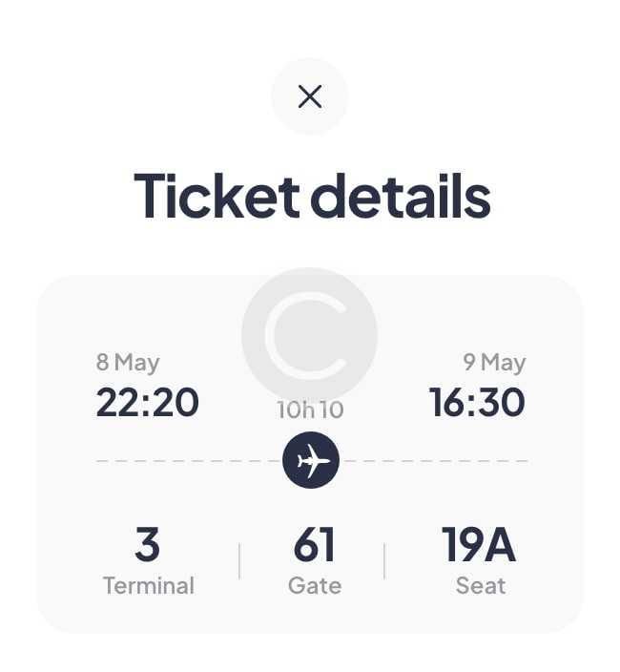The height and width of the screenshot is (672, 620).
Task: Click dashed line right of airplane
Action: [434, 461]
